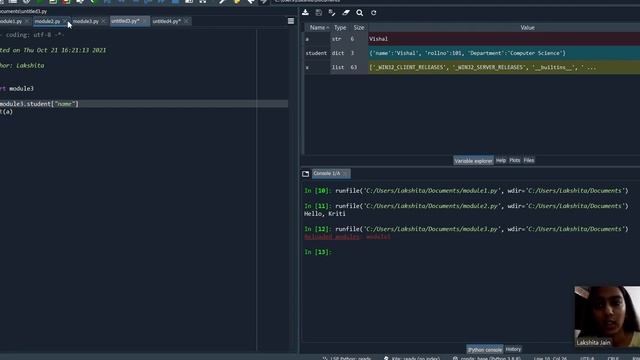Click the In [11] runfile module2.py line
Image resolution: width=640 pixels, height=360 pixels.
pos(466,206)
